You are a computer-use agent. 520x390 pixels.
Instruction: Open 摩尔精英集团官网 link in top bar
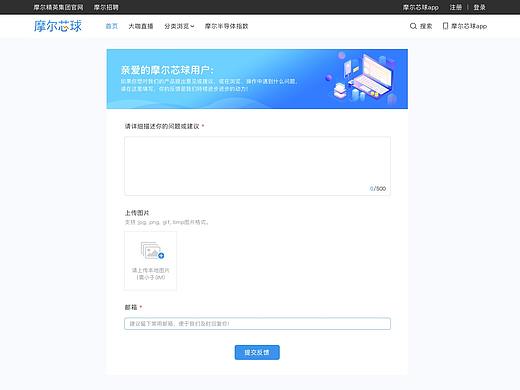click(58, 7)
